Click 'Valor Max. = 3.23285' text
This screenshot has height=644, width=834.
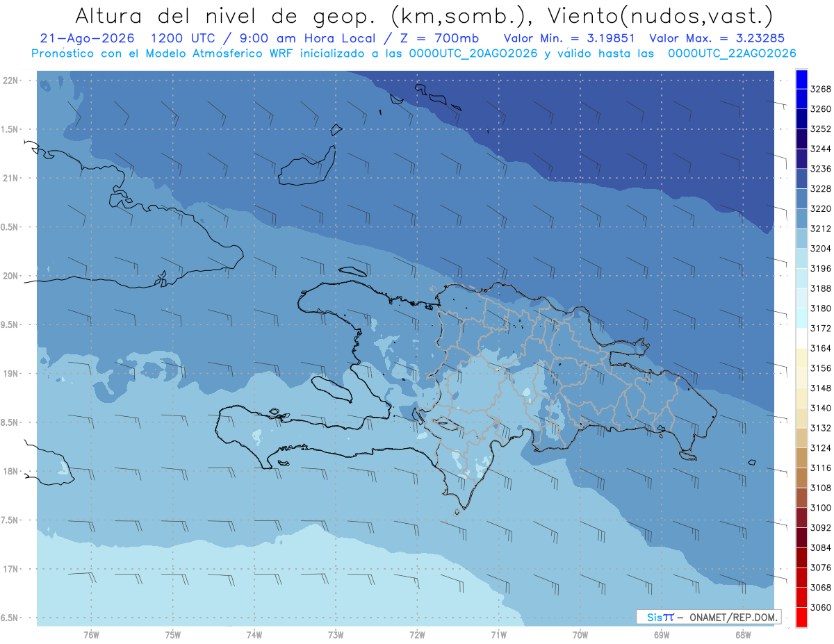click(717, 38)
